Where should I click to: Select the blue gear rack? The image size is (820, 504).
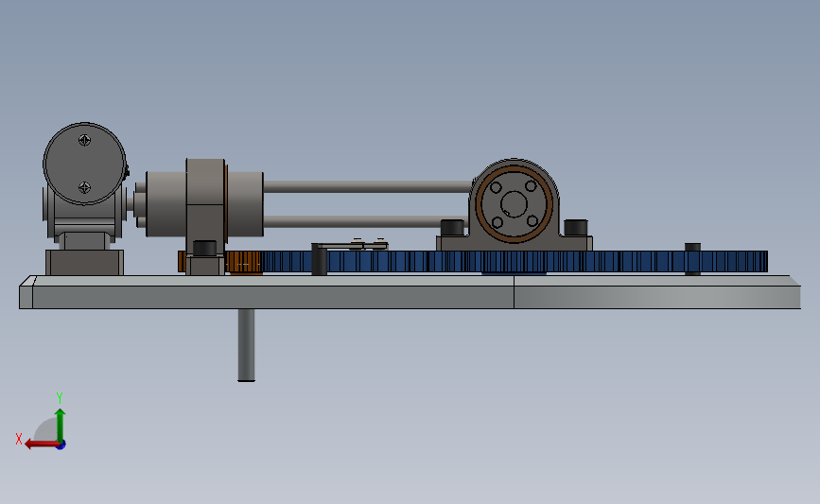click(515, 261)
